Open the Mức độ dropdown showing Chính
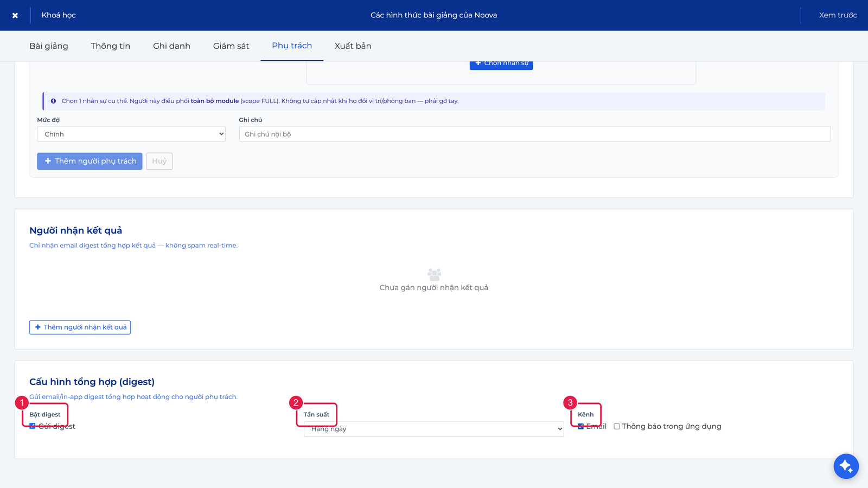Viewport: 868px width, 488px height. point(131,134)
